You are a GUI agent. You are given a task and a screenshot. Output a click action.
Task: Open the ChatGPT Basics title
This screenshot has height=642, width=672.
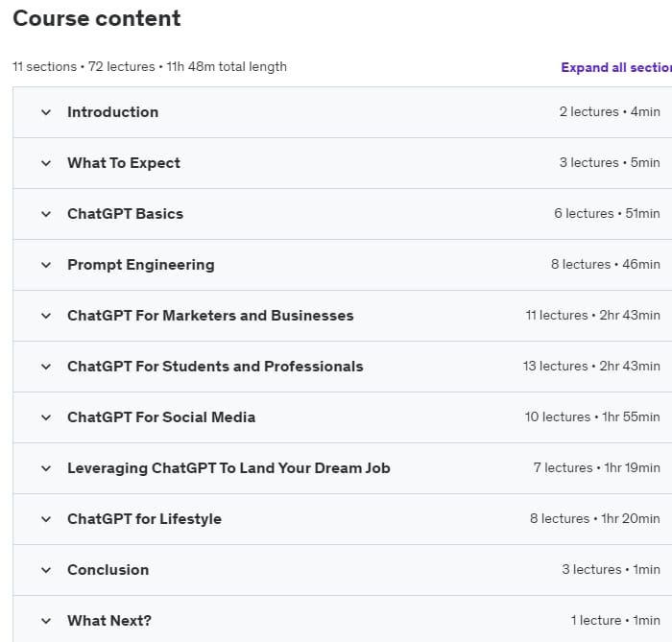(125, 214)
